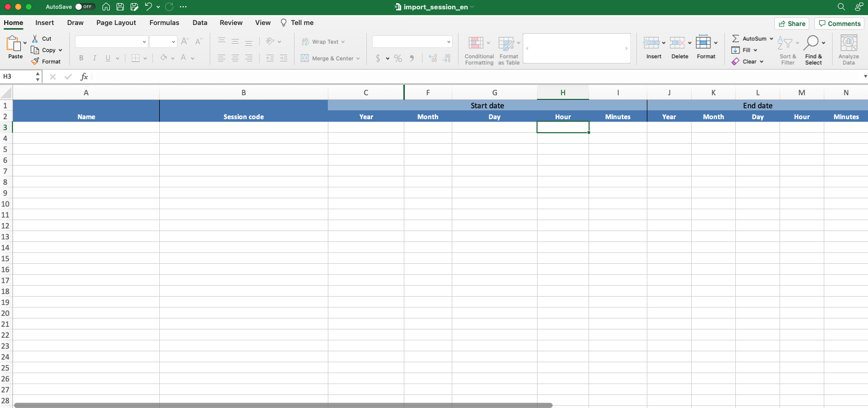Viewport: 868px width, 408px height.
Task: Click the Name Box showing H3
Action: click(17, 76)
